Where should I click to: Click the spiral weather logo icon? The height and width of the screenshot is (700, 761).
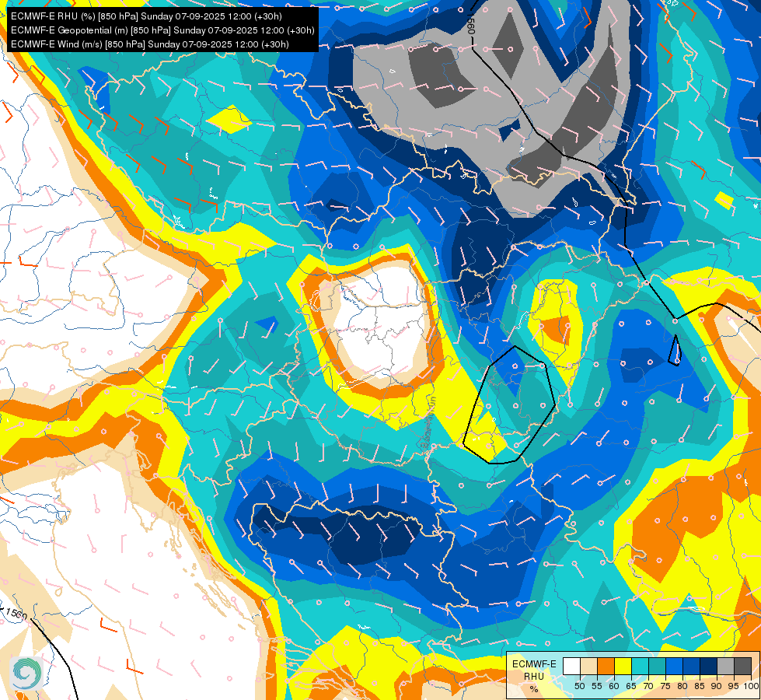pos(26,673)
